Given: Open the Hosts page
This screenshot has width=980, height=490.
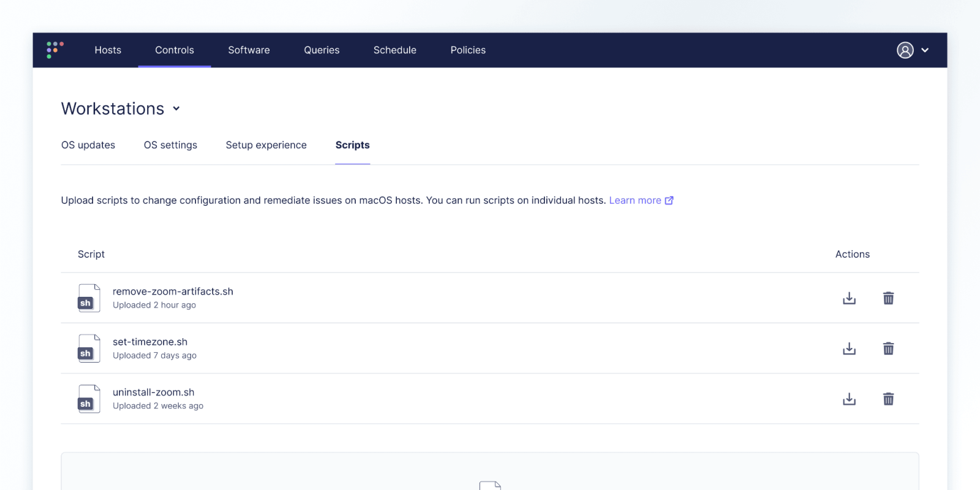Looking at the screenshot, I should click(x=108, y=50).
